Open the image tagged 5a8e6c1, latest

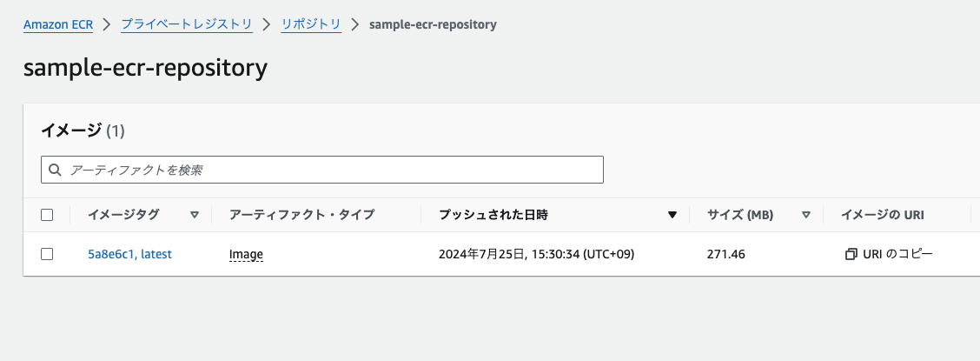(x=130, y=254)
